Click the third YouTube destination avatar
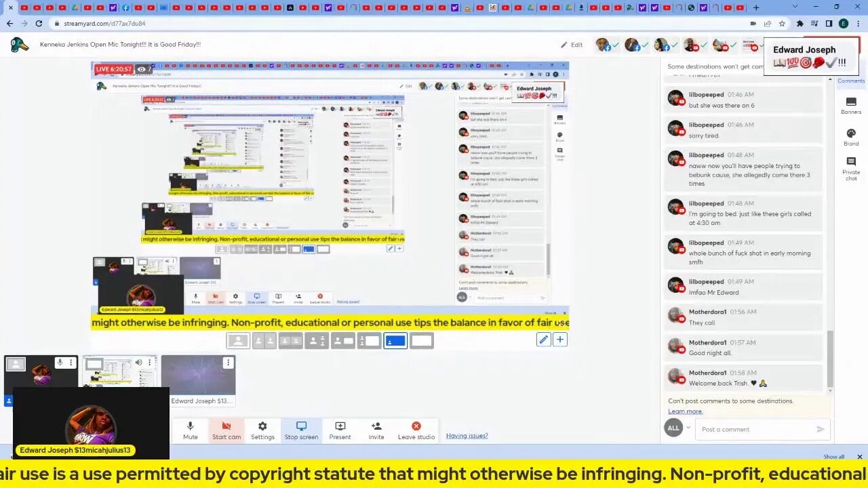This screenshot has width=868, height=488. [750, 45]
